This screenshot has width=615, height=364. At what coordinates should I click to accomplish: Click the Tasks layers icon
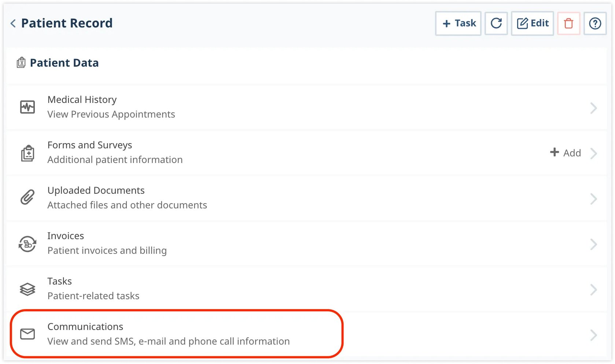tap(27, 289)
